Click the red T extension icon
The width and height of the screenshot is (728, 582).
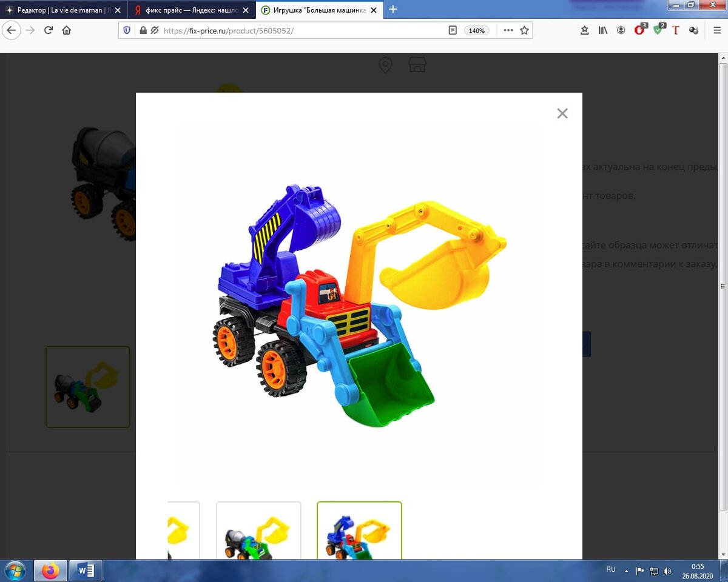click(x=676, y=30)
